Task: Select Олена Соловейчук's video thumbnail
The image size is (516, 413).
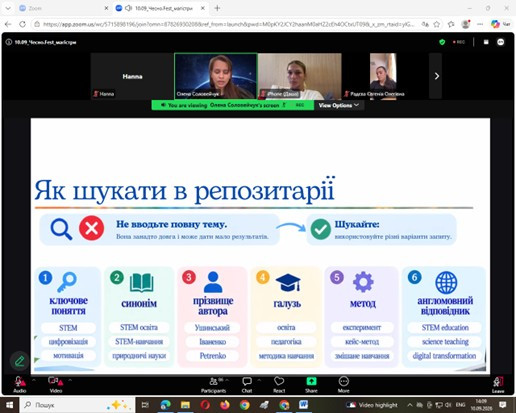Action: pyautogui.click(x=216, y=76)
